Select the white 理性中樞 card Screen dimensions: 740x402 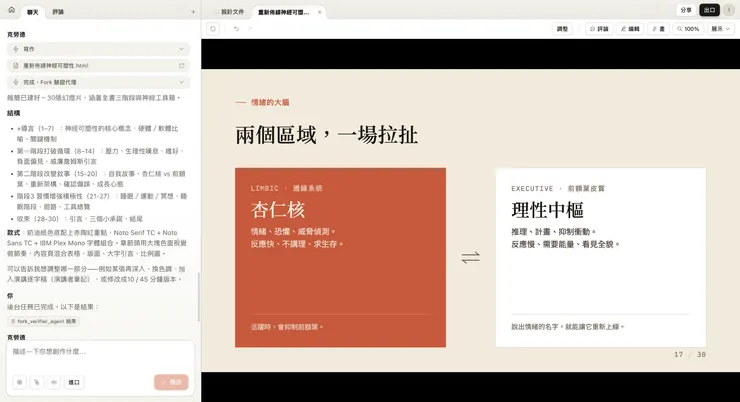coord(601,258)
